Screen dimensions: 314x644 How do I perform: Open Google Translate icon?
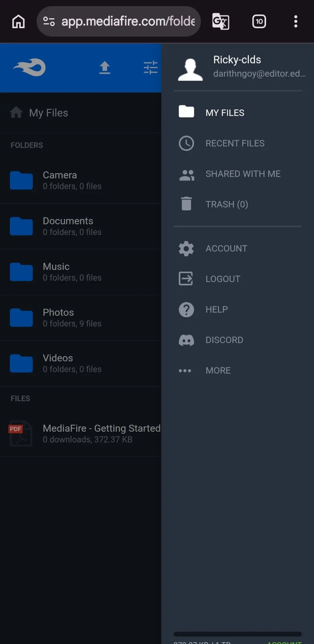click(x=221, y=21)
